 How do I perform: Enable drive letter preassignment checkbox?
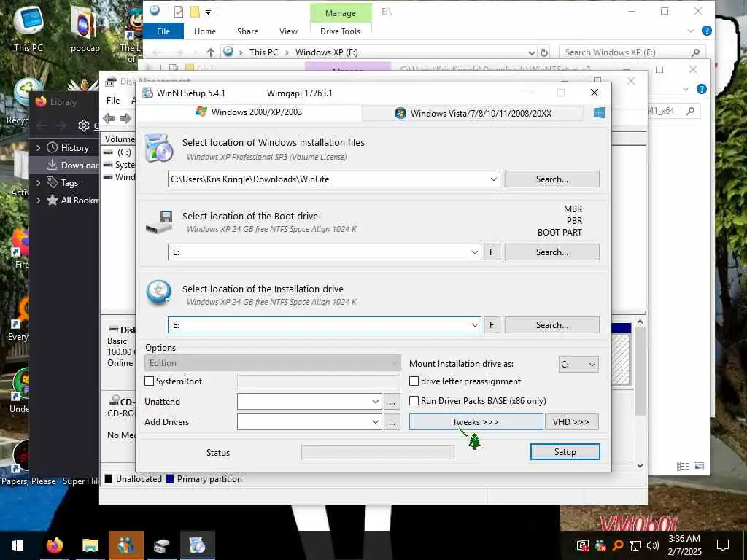point(414,381)
